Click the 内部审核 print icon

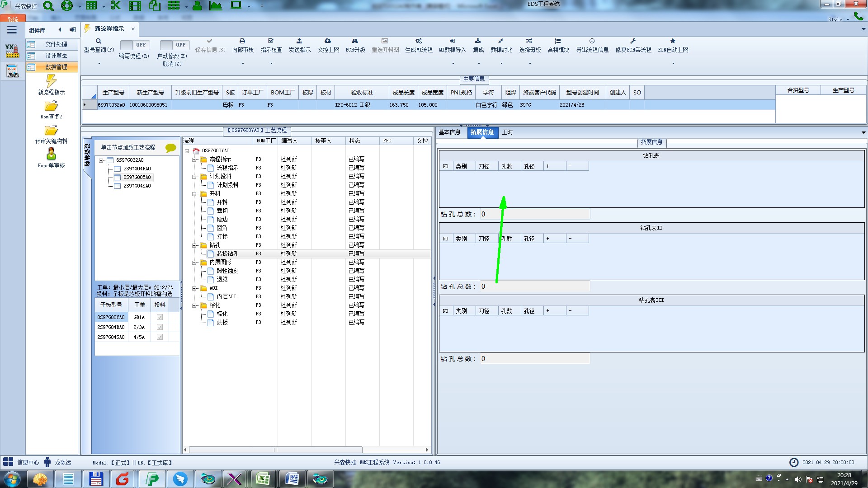pyautogui.click(x=242, y=41)
